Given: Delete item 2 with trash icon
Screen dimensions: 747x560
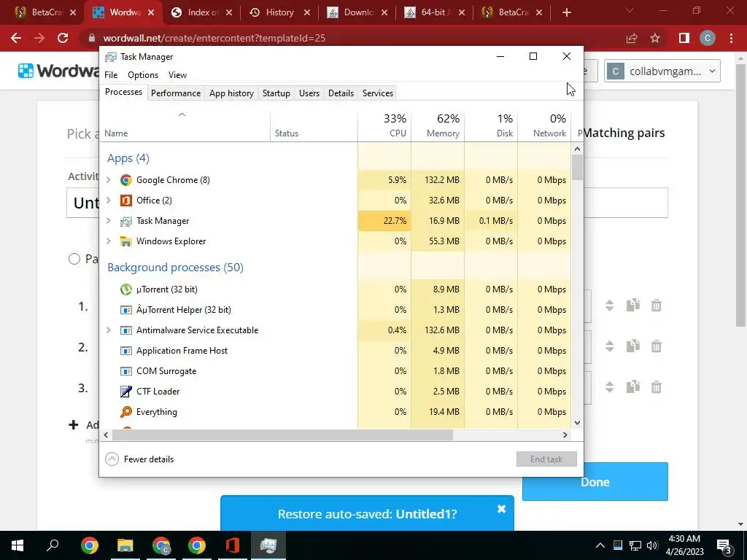Looking at the screenshot, I should (x=656, y=346).
